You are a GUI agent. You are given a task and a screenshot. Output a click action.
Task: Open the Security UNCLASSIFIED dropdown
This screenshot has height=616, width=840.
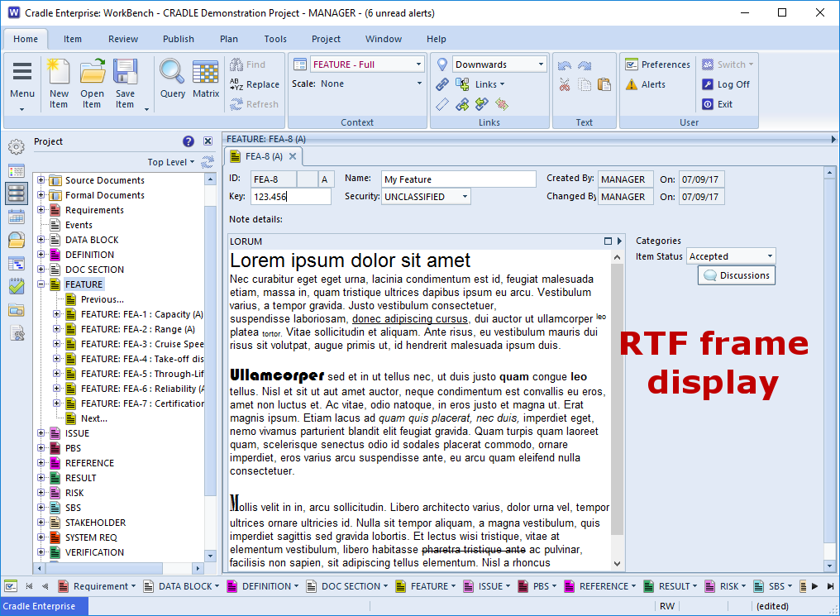coord(465,197)
